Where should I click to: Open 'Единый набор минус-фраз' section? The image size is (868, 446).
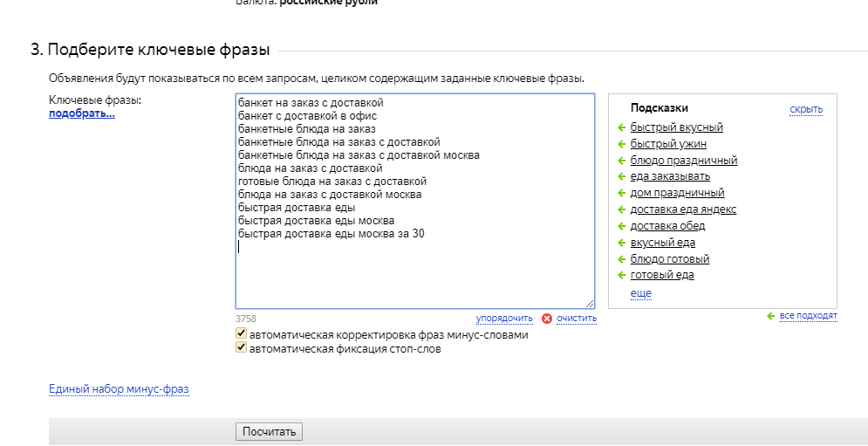(x=119, y=388)
